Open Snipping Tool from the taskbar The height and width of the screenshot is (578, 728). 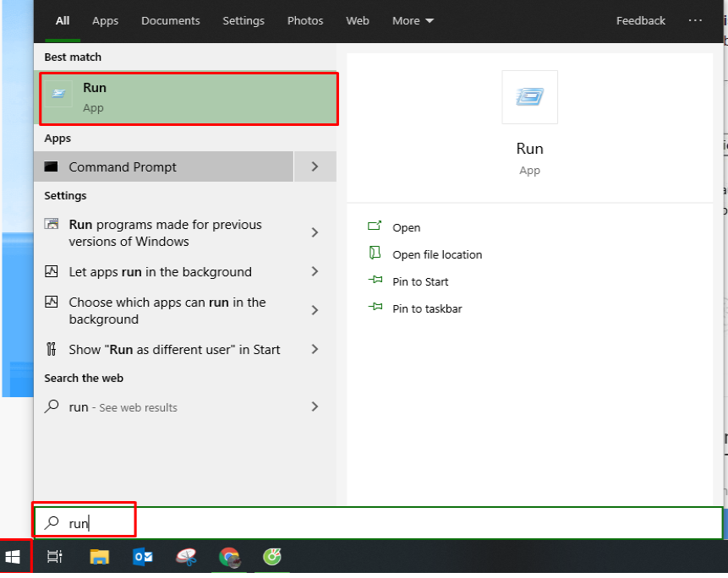(186, 557)
